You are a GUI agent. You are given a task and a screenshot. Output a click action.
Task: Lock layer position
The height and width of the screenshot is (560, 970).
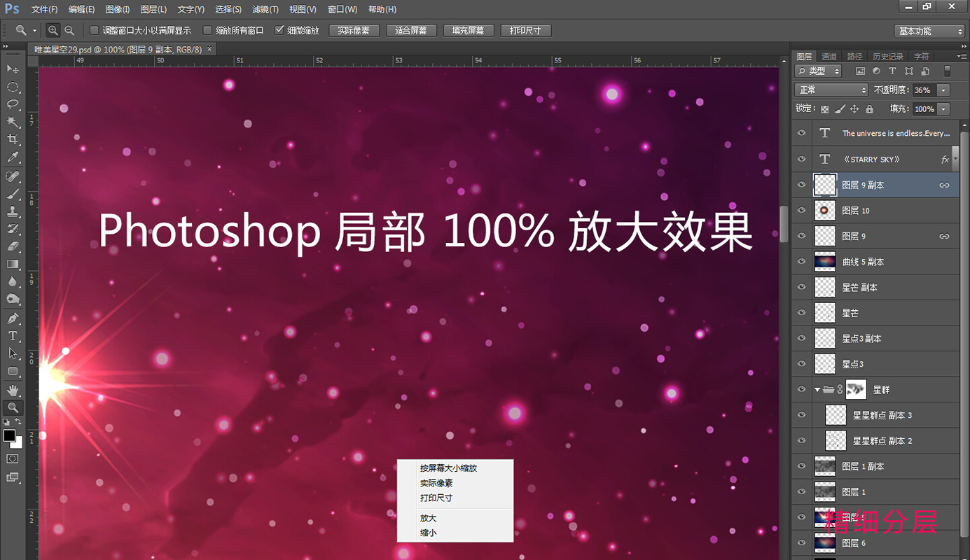(854, 109)
